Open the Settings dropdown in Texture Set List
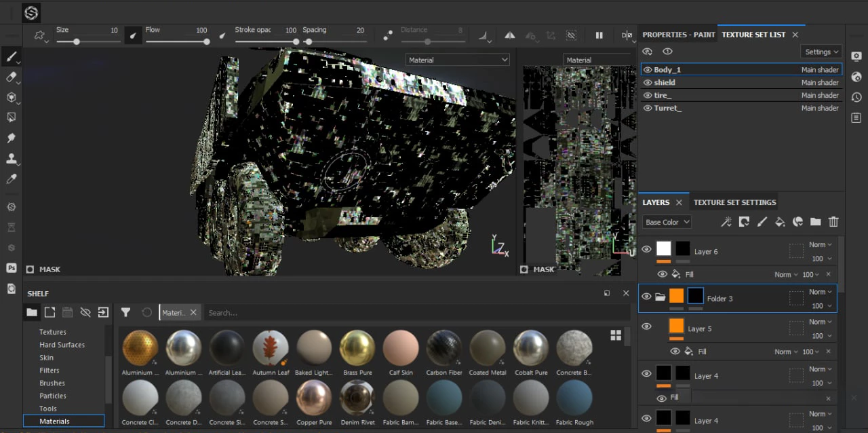This screenshot has height=433, width=868. point(821,52)
